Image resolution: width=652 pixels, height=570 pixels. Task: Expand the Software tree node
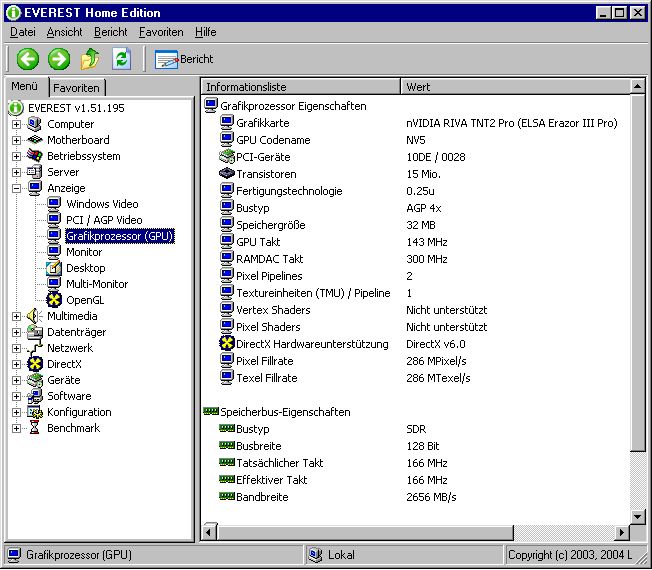pyautogui.click(x=16, y=396)
